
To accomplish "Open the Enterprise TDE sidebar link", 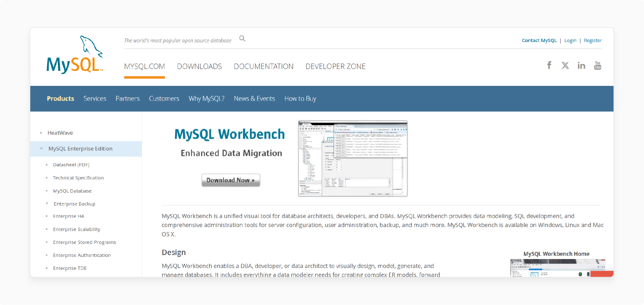I will pos(70,268).
